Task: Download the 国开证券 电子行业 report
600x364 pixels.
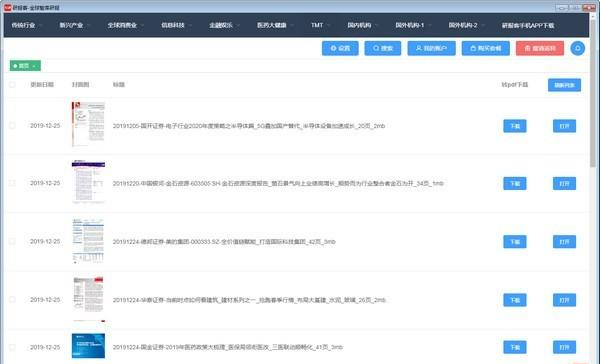Action: click(x=515, y=126)
